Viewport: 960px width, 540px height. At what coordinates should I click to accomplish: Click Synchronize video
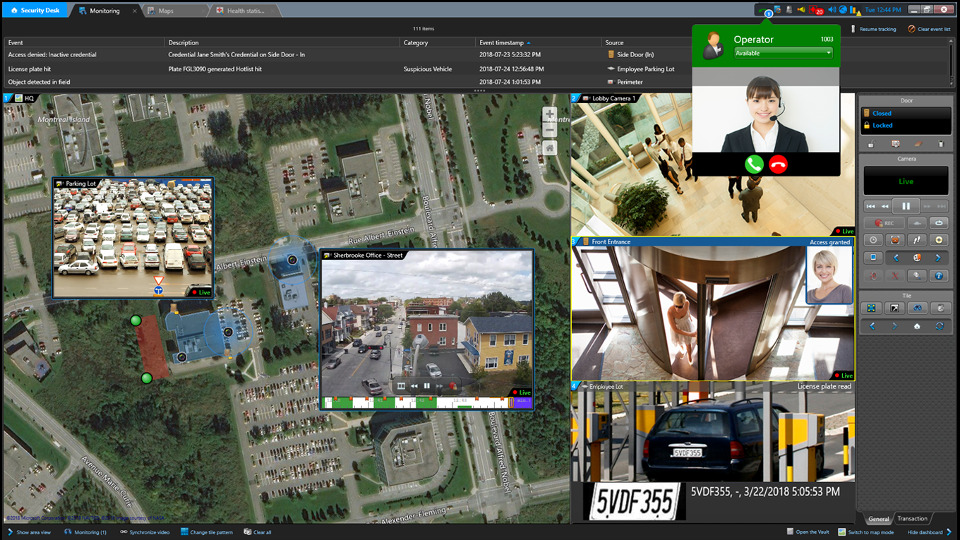(144, 532)
